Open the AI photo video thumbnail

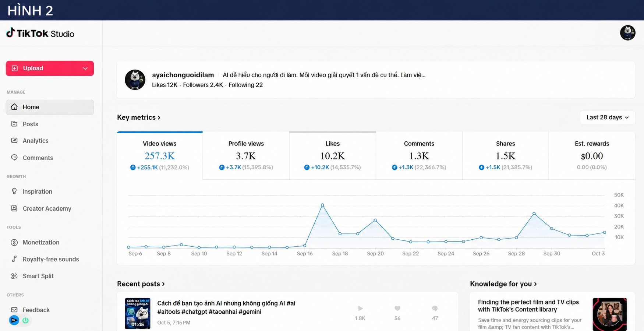coord(138,313)
